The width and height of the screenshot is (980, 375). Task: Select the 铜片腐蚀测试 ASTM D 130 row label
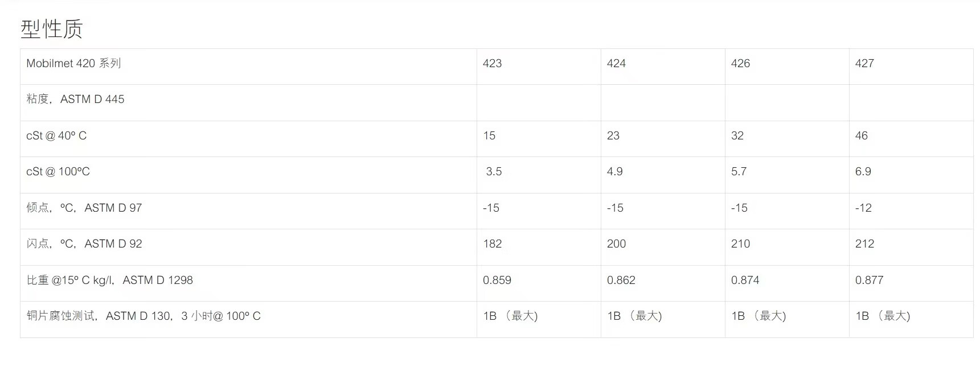pos(143,316)
